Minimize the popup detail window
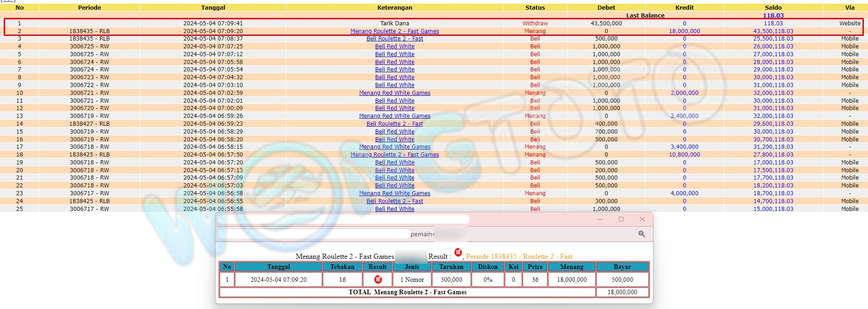This screenshot has height=309, width=868. (x=600, y=220)
